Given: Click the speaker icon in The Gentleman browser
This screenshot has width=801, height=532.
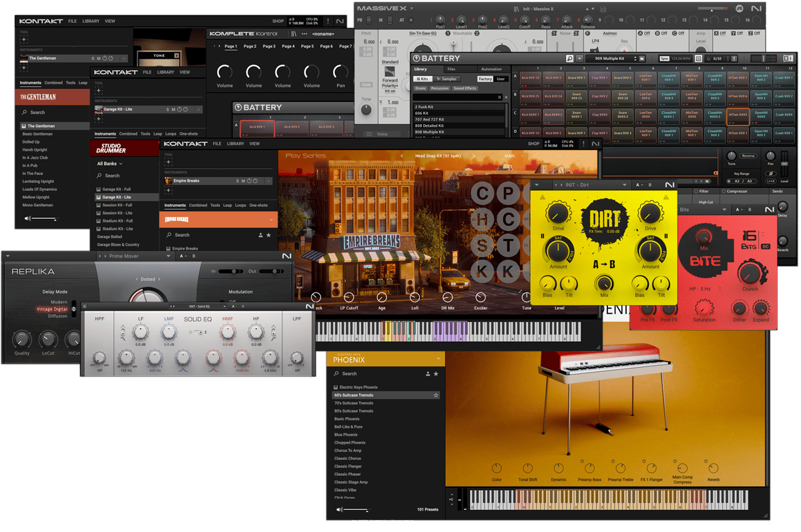Looking at the screenshot, I should pos(26,218).
